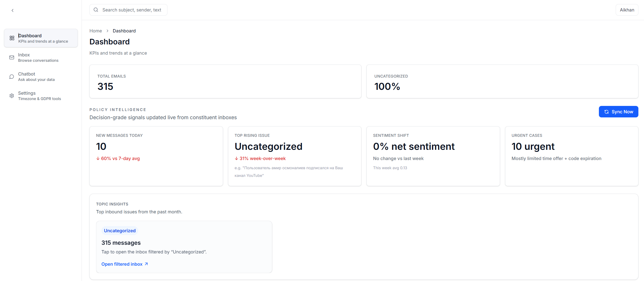Open filtered inbox link
This screenshot has width=644, height=281.
(122, 264)
